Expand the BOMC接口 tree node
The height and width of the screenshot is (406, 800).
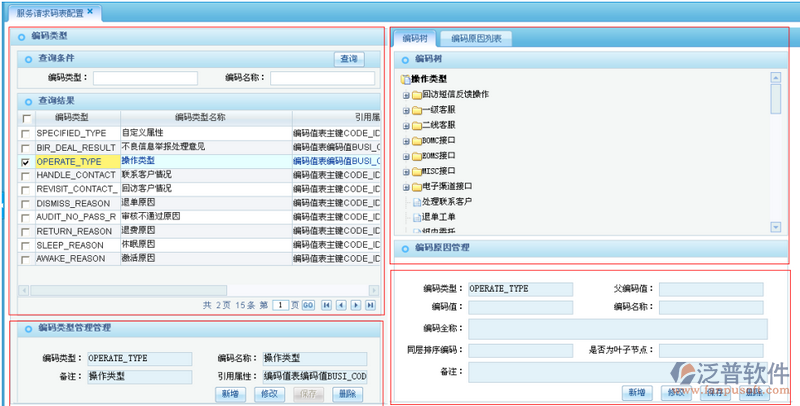pos(405,141)
